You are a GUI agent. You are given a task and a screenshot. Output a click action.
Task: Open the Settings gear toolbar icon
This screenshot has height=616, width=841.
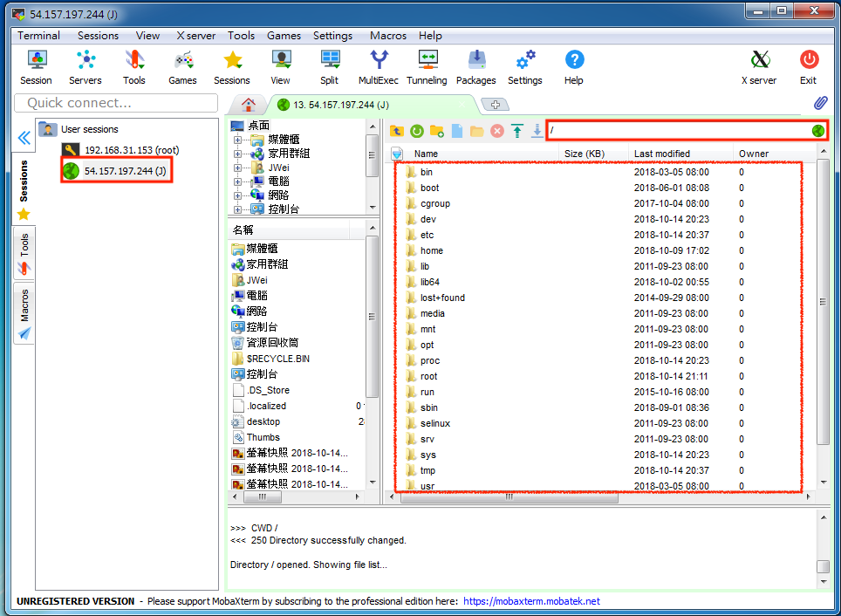pyautogui.click(x=525, y=67)
